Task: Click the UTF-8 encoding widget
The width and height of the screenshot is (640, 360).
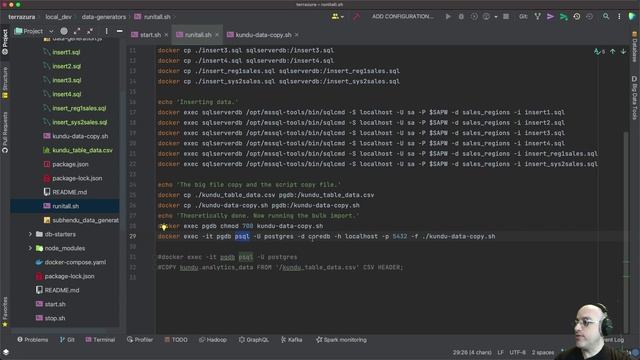Action: (x=518, y=352)
